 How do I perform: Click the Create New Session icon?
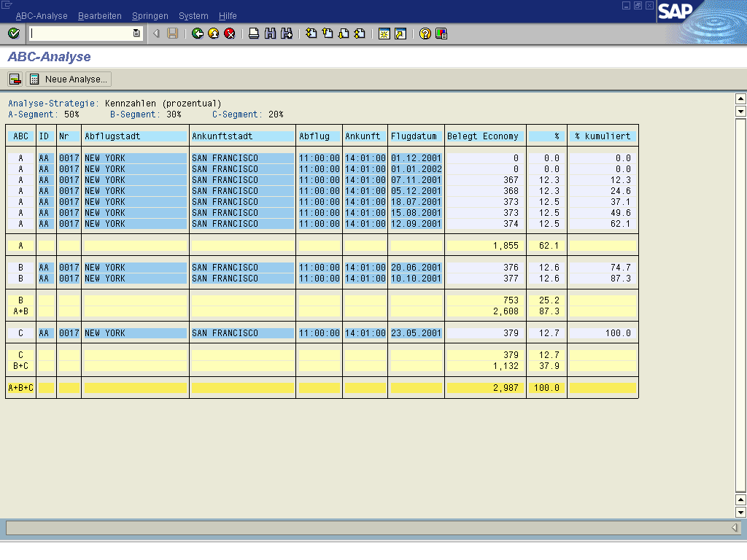coord(384,34)
